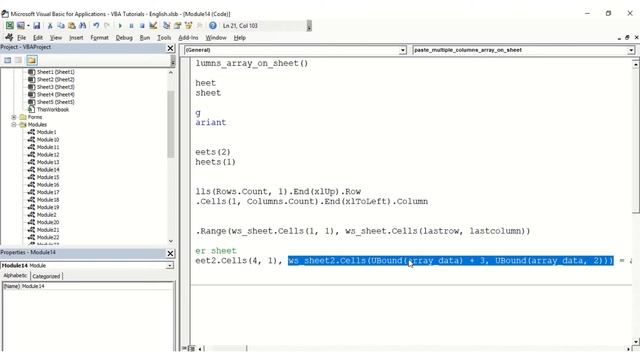Close the Project - VBAProject pane
640x360 pixels.
click(170, 48)
